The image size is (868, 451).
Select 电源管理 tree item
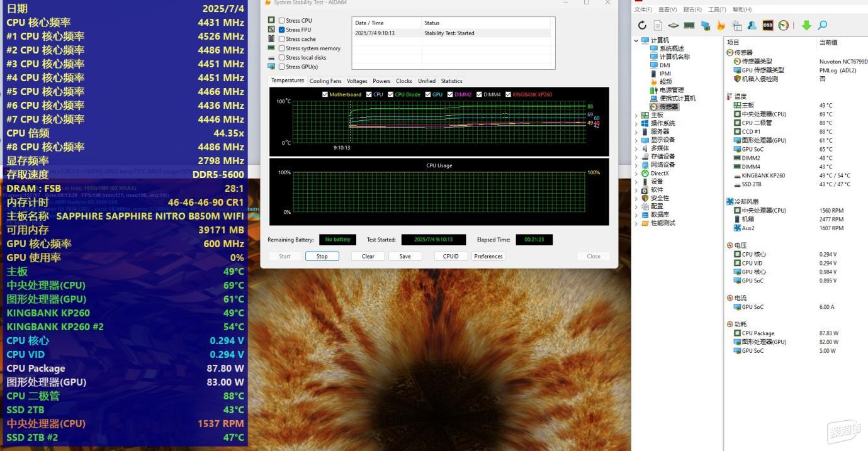[672, 90]
